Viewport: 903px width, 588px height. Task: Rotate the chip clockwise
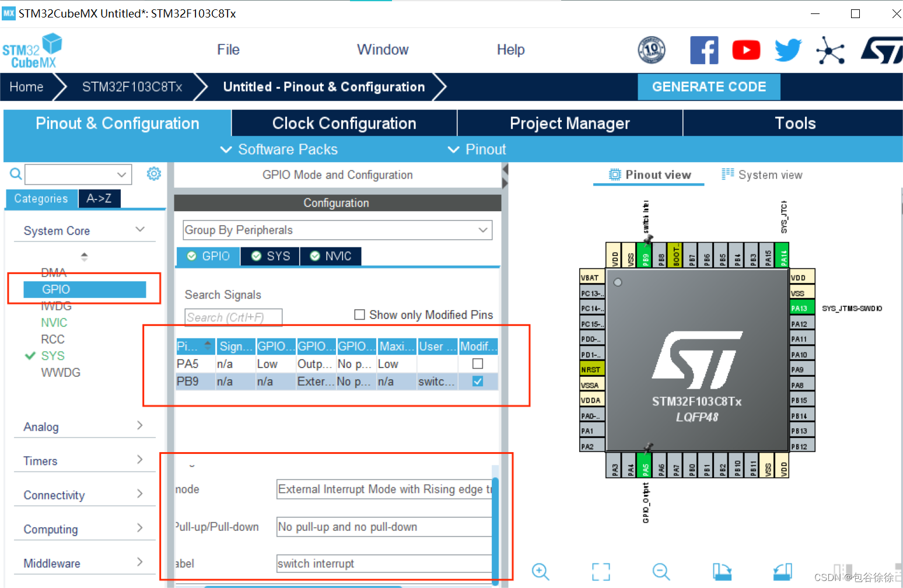722,572
